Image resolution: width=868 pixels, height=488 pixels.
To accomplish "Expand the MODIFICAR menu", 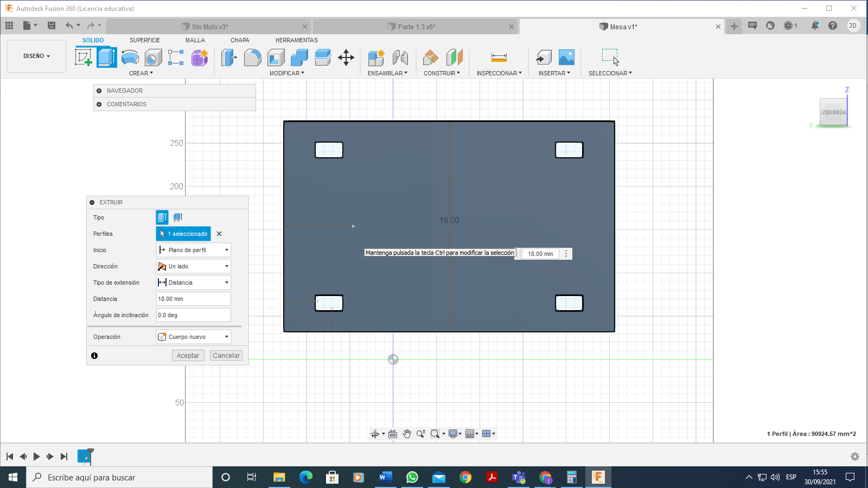I will [287, 73].
